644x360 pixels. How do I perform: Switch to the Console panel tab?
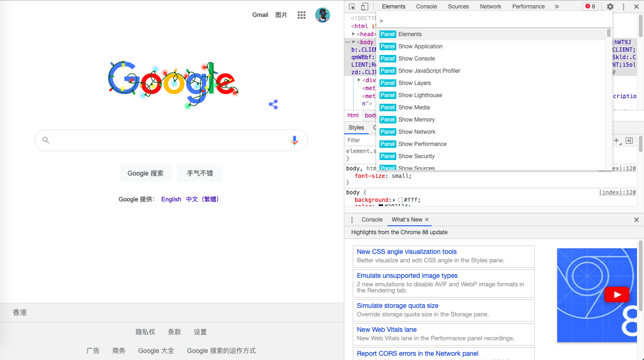pyautogui.click(x=426, y=7)
